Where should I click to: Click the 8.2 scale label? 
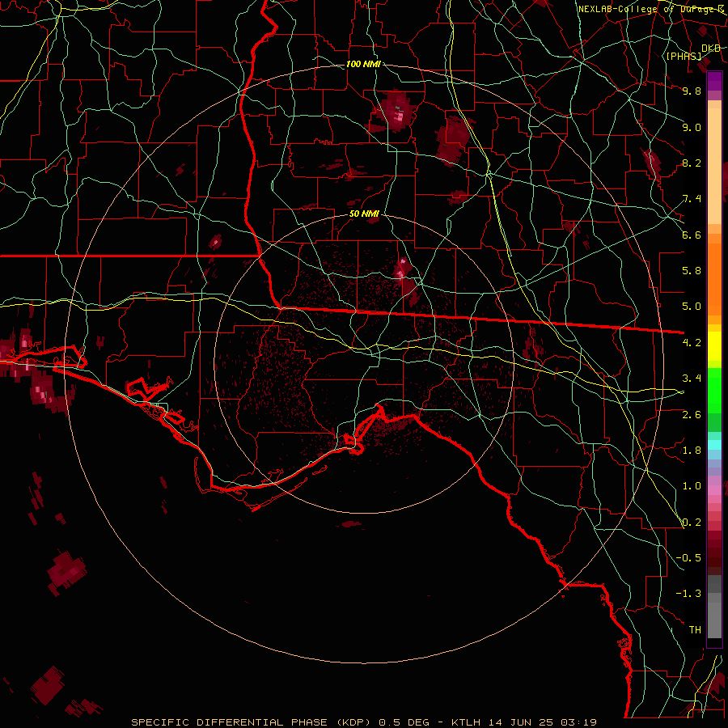692,163
